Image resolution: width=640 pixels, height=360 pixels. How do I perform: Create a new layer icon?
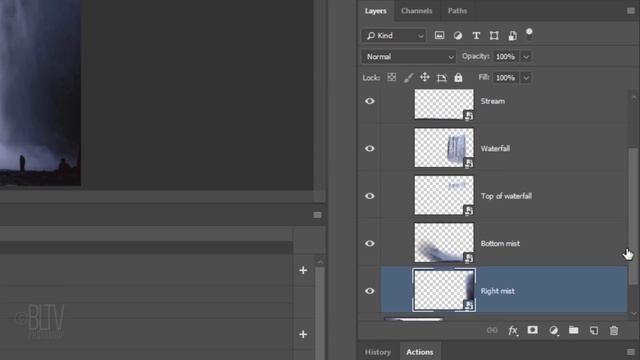point(594,330)
